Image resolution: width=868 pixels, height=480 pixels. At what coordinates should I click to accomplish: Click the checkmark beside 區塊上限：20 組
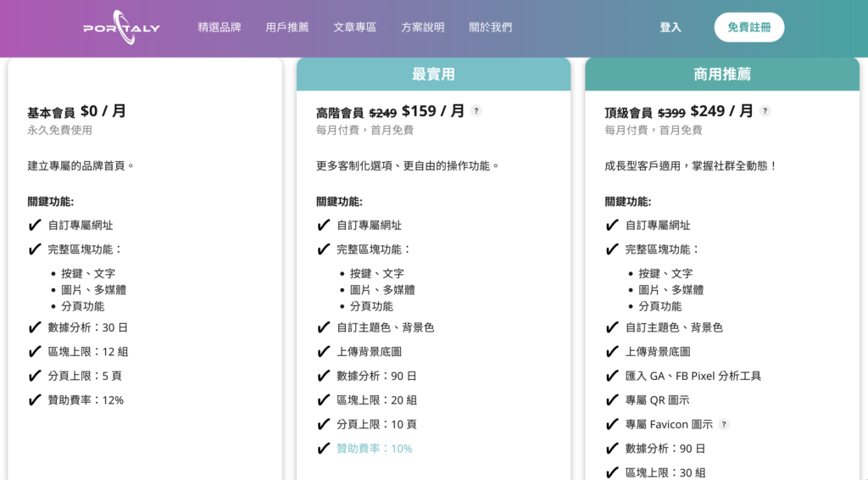[324, 399]
